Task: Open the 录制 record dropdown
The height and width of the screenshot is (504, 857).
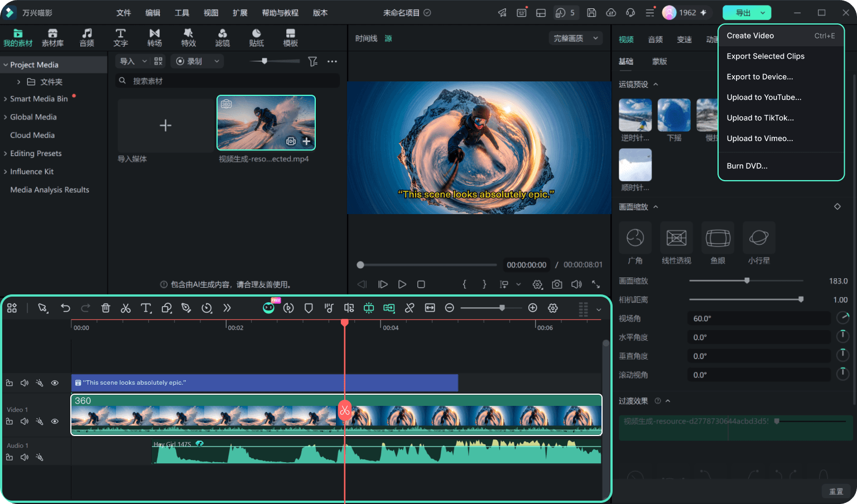Action: [x=198, y=61]
